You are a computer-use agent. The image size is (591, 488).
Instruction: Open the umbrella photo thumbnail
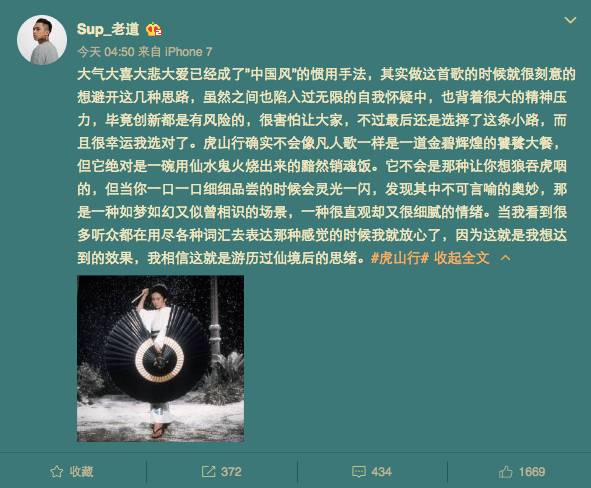(x=161, y=358)
